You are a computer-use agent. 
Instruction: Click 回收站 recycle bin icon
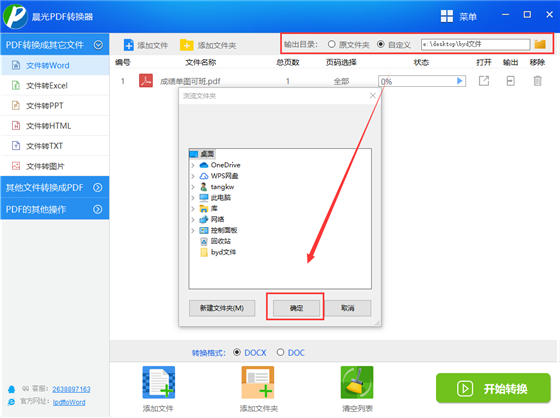click(204, 241)
